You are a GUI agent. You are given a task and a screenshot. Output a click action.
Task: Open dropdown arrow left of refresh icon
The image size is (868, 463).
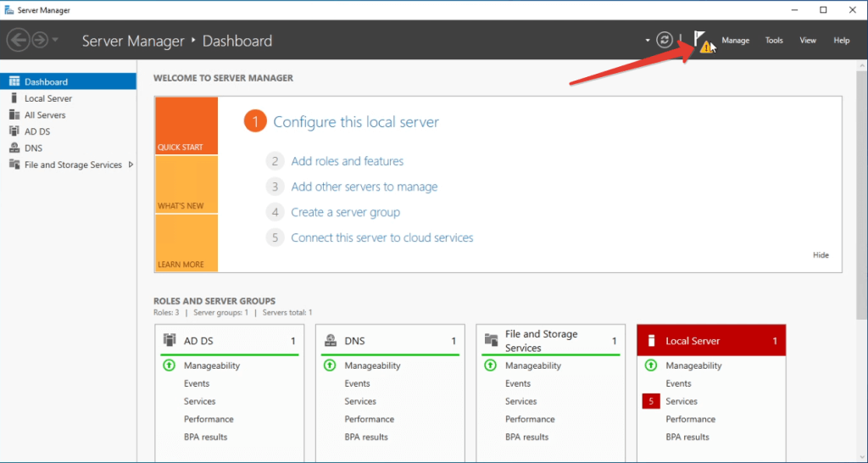tap(647, 40)
